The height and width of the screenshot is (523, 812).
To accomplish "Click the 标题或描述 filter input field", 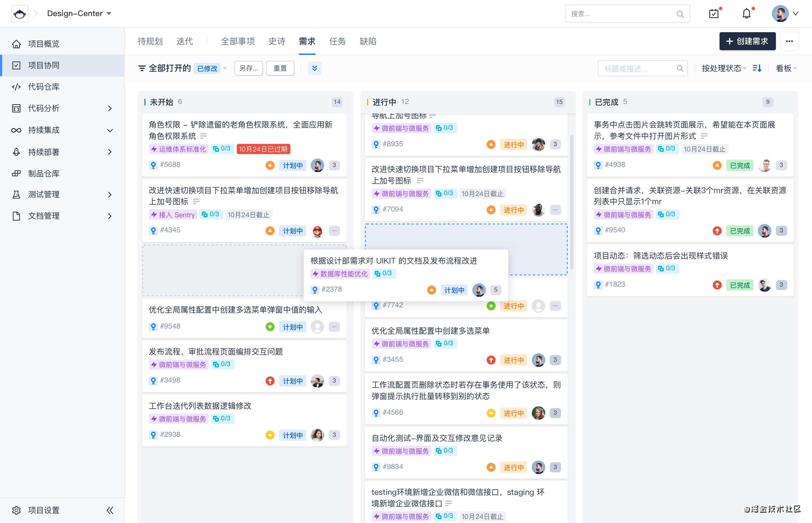I will tap(638, 69).
